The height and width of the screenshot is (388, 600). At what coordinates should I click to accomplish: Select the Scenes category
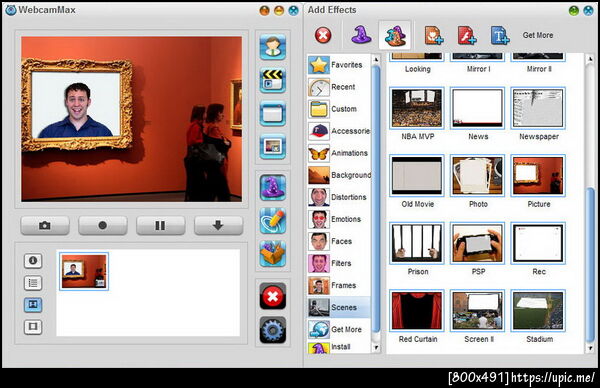[339, 307]
